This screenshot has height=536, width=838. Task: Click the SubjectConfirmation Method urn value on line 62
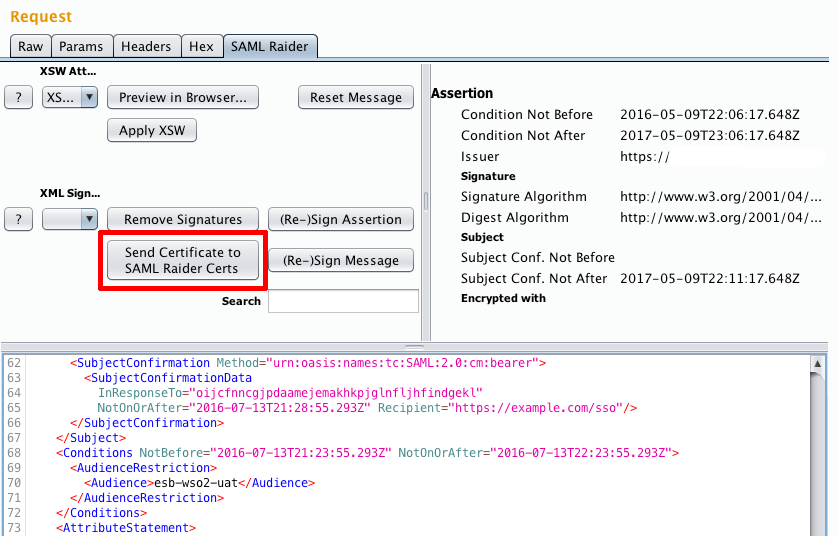[x=402, y=363]
